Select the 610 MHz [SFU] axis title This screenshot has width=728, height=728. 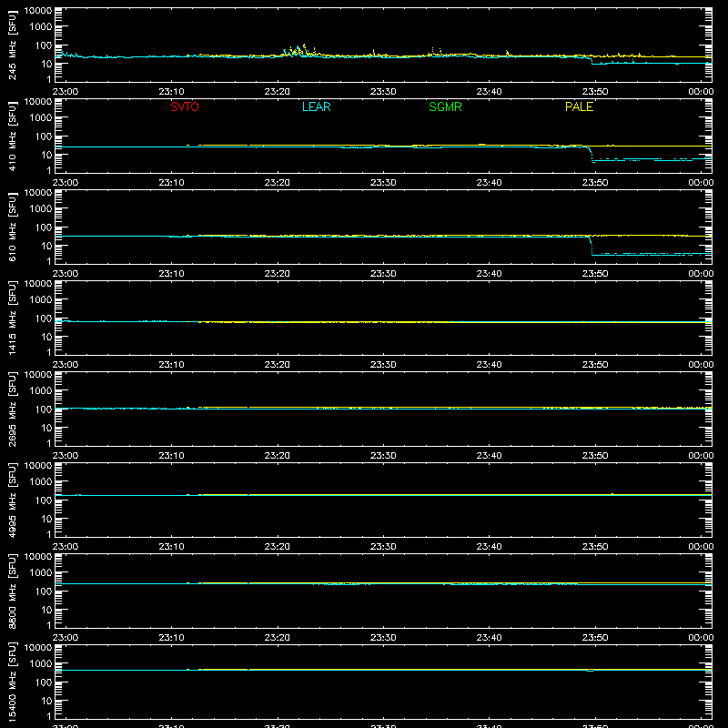click(12, 227)
